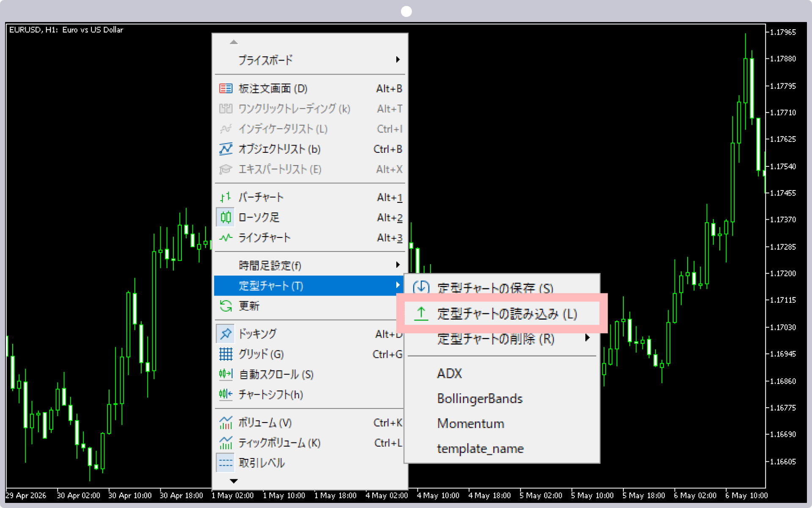Click the 板注文画面 (D) depth-of-market icon
The image size is (812, 508).
[226, 88]
